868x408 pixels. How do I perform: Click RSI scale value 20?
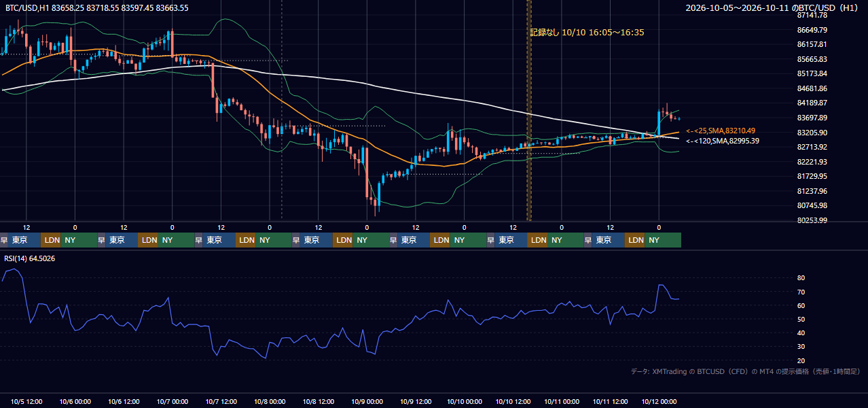point(801,360)
